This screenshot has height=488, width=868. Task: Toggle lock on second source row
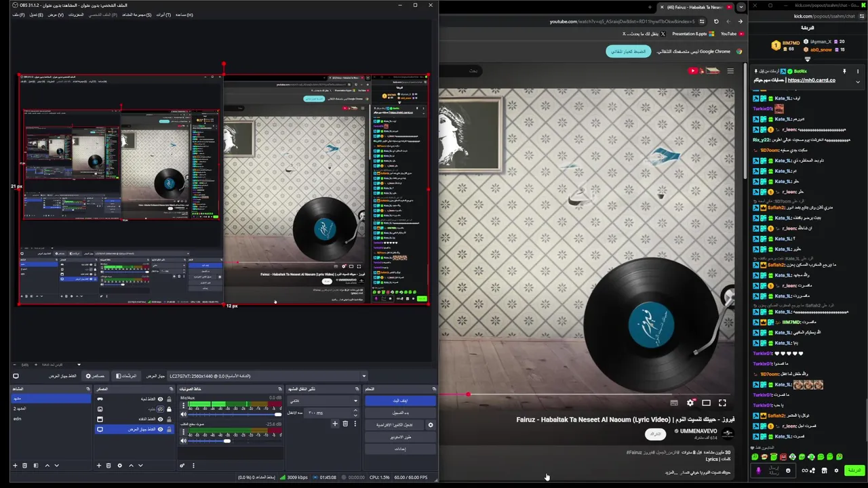169,409
